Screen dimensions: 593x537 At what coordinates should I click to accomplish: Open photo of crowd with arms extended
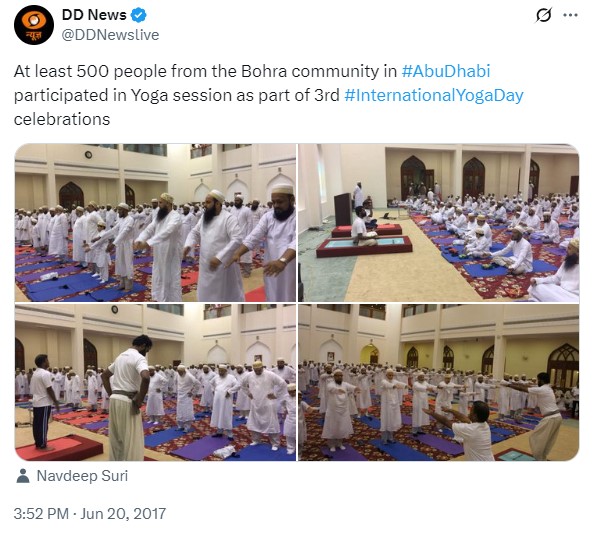click(x=439, y=382)
